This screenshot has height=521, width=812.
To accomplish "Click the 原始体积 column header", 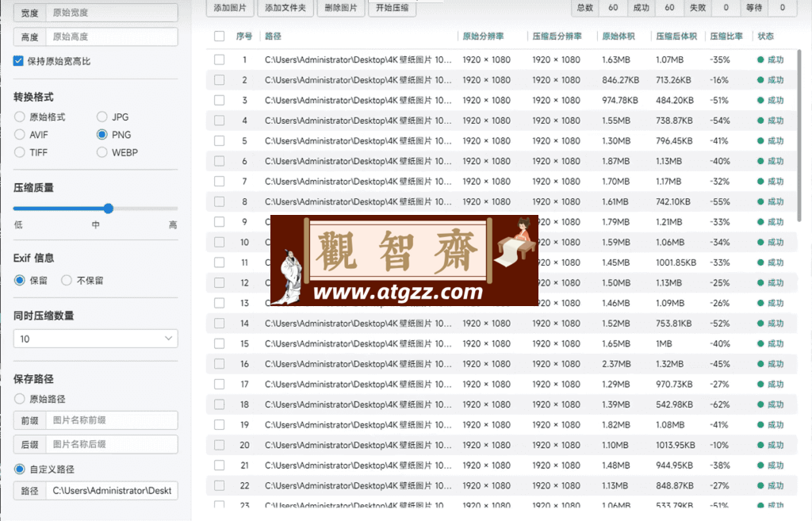I will (x=619, y=36).
